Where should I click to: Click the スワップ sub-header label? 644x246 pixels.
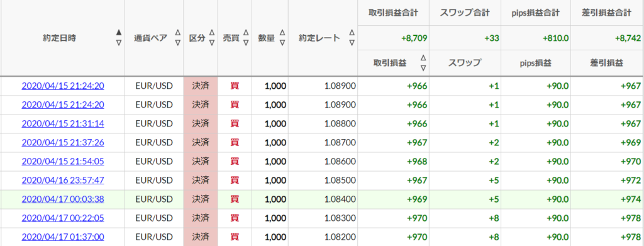(465, 63)
